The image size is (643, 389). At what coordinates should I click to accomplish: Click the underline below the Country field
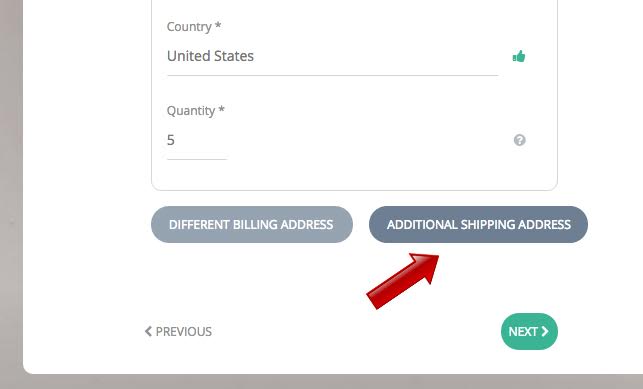point(333,75)
